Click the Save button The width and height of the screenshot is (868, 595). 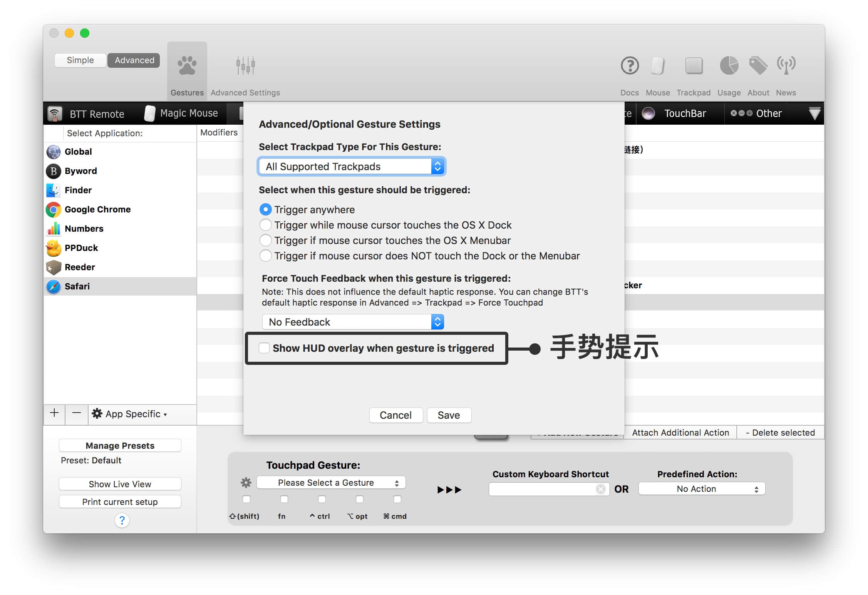[449, 415]
